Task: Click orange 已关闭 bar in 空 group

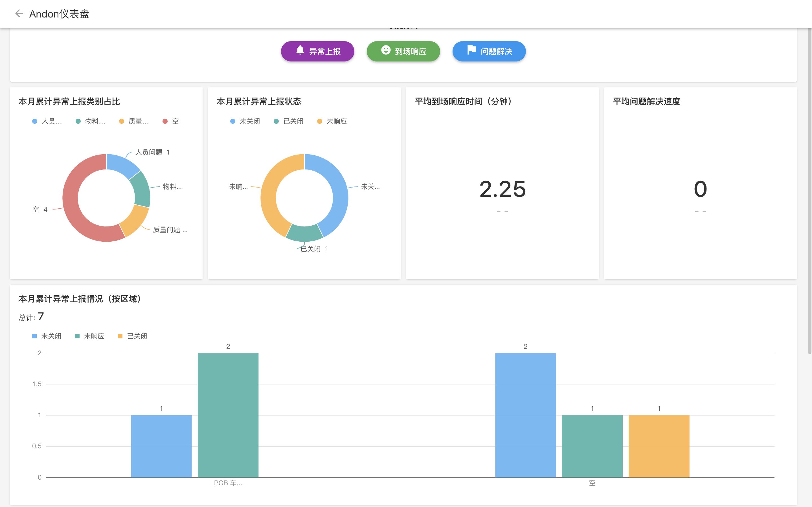Action: [659, 446]
